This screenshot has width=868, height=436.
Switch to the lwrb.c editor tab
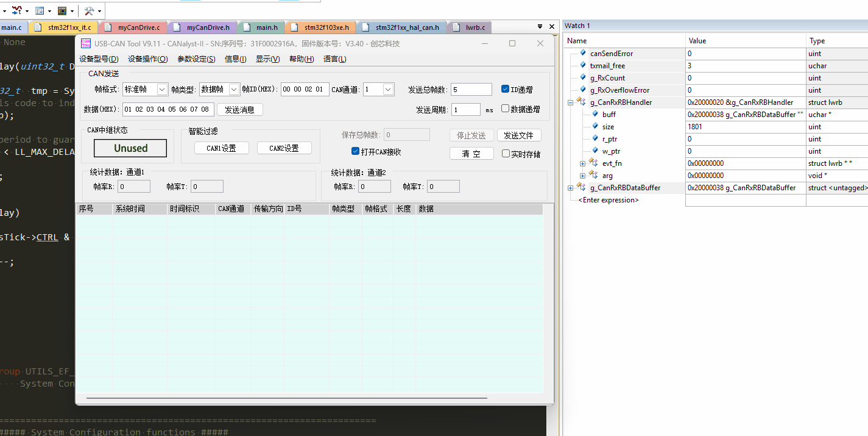(470, 27)
